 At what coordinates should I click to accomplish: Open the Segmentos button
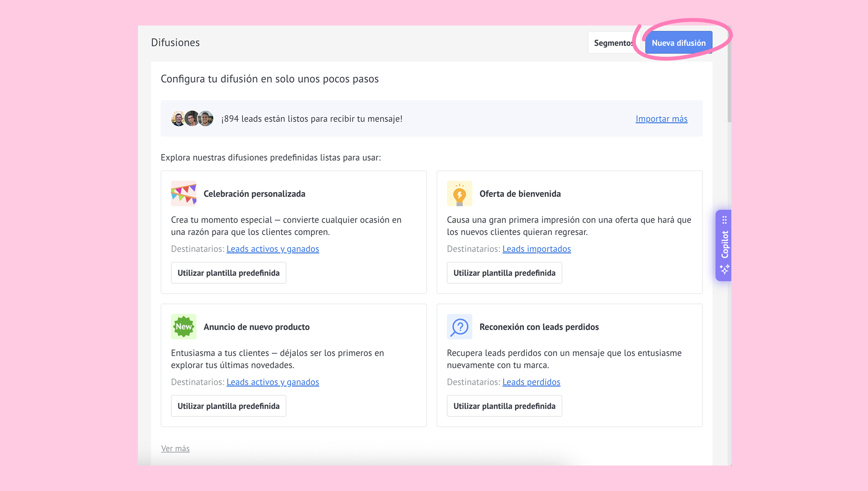(612, 43)
